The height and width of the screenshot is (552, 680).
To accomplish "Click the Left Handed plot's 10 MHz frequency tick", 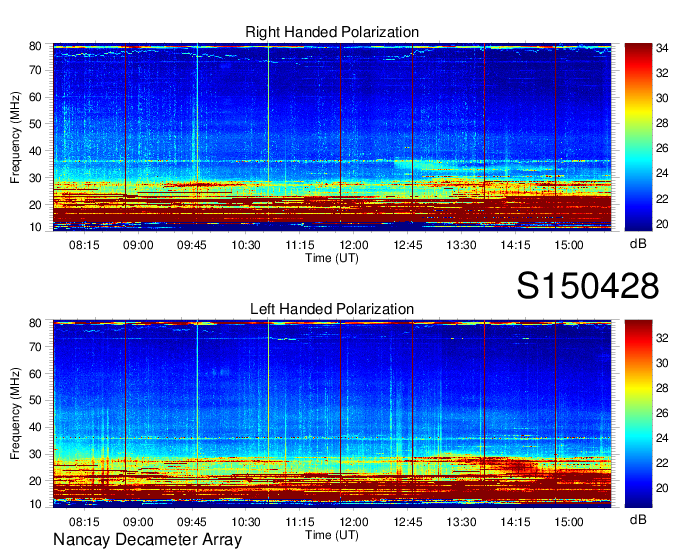I will click(x=35, y=504).
